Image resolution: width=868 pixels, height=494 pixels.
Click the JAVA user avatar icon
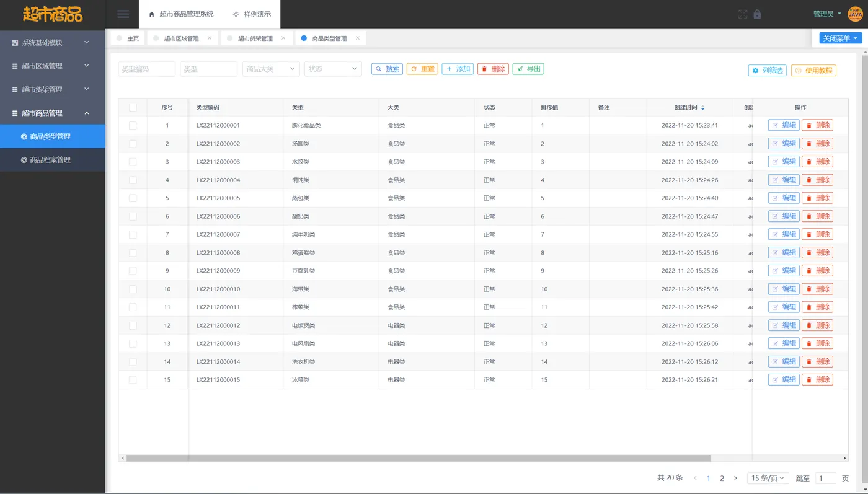pyautogui.click(x=854, y=14)
